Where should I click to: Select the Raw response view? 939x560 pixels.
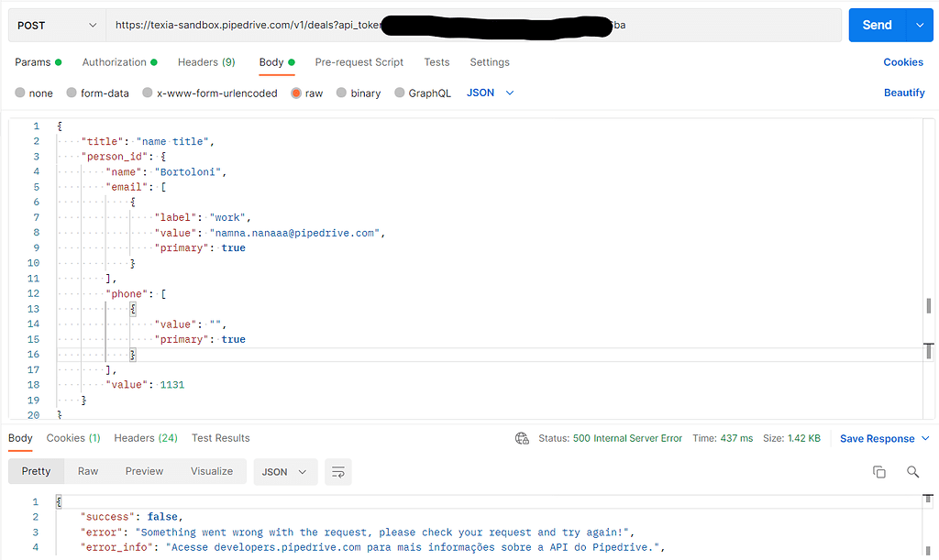point(88,471)
